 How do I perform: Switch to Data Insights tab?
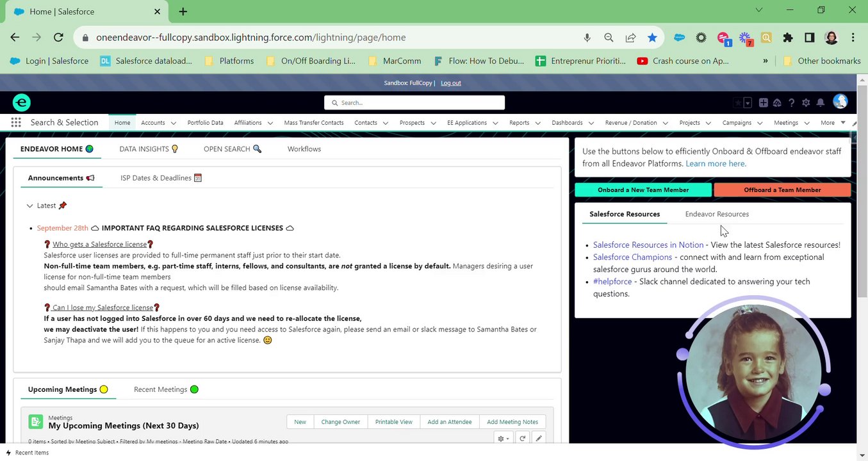[149, 149]
